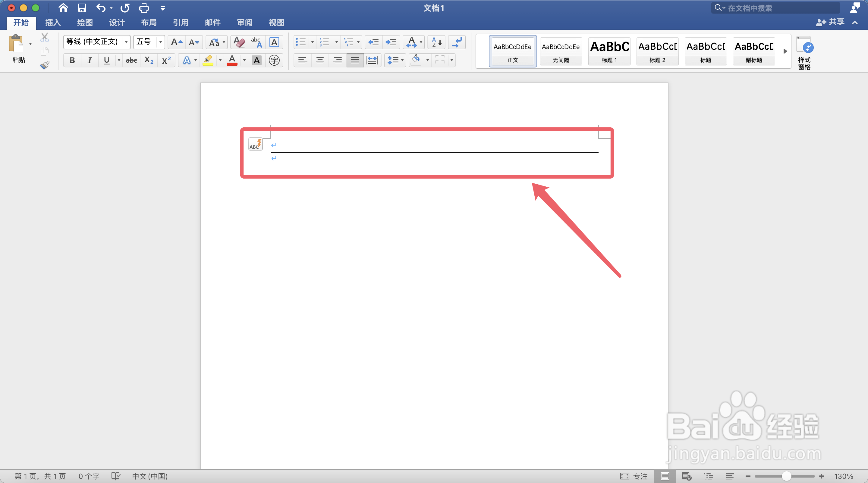The height and width of the screenshot is (483, 868).
Task: Apply character border A icon
Action: point(274,42)
